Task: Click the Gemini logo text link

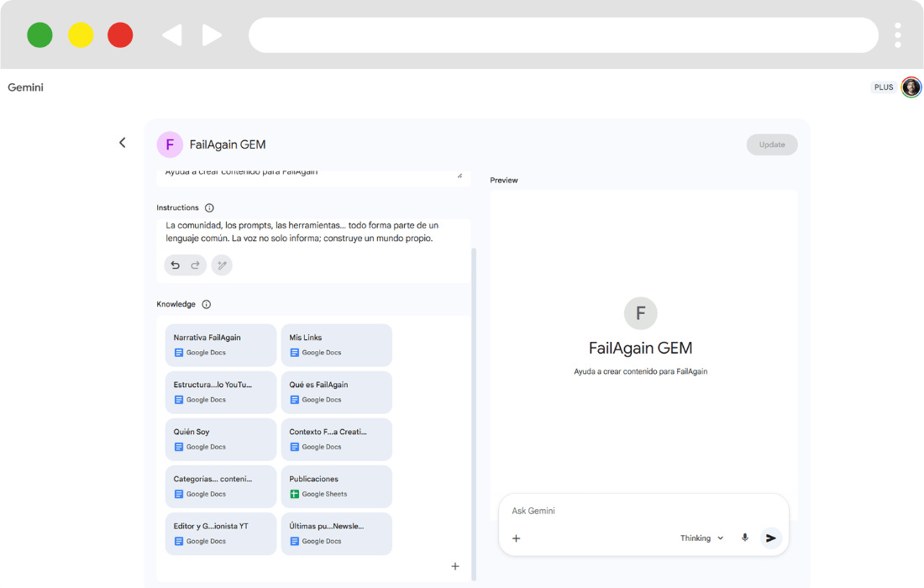Action: pos(26,87)
